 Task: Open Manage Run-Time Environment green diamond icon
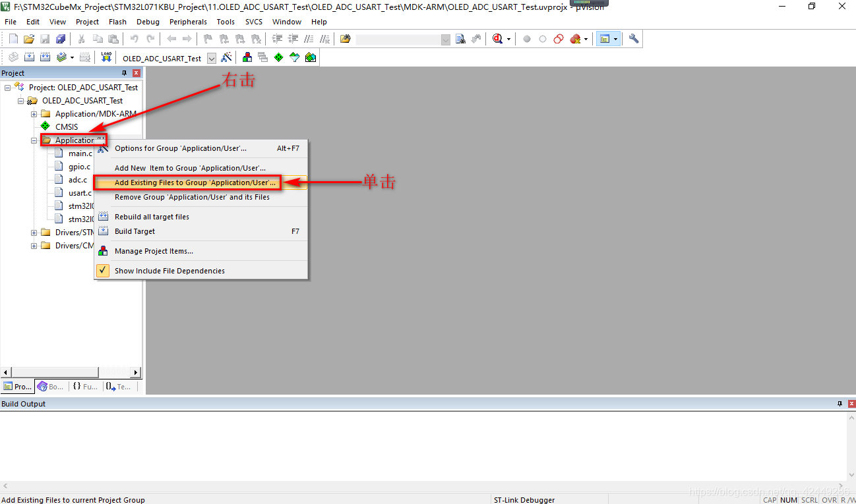[x=279, y=57]
